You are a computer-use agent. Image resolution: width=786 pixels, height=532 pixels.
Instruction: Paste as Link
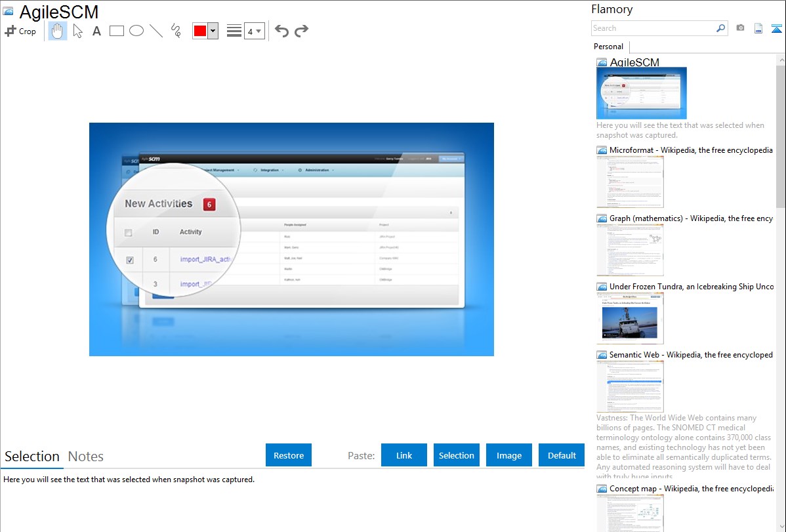tap(404, 455)
